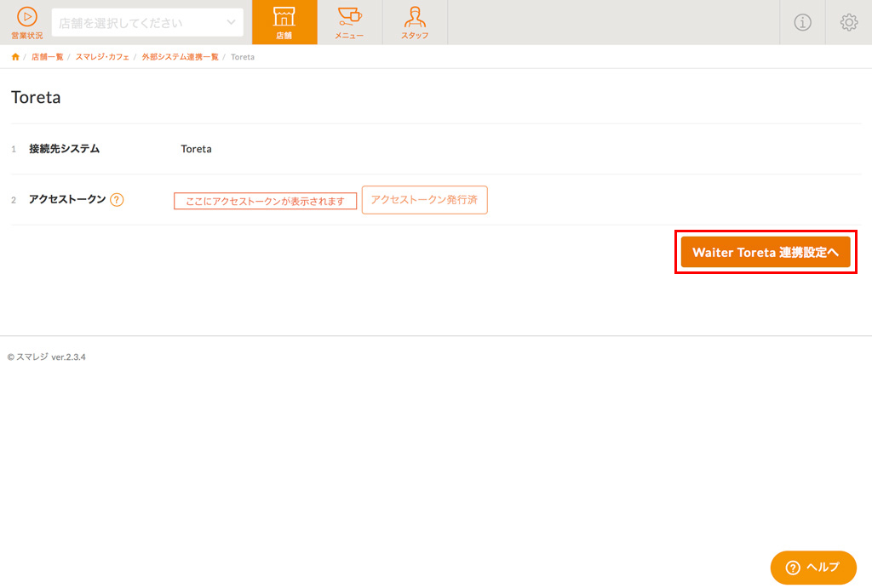This screenshot has height=588, width=872.
Task: Click the Toreta page heading
Action: [36, 97]
